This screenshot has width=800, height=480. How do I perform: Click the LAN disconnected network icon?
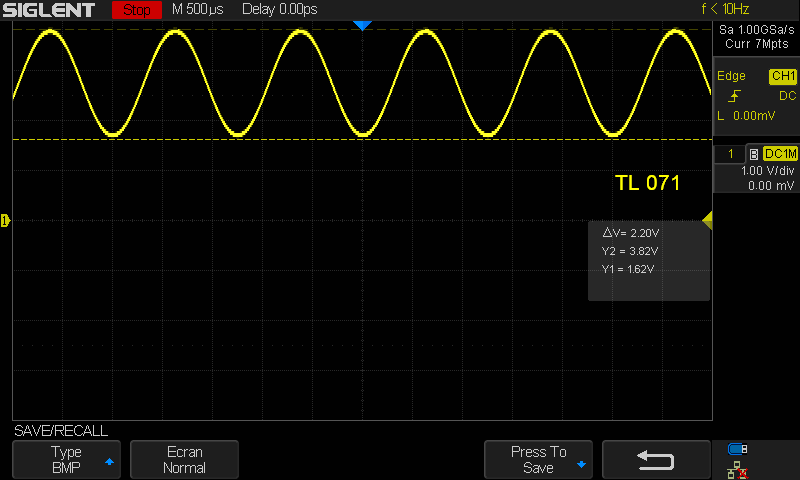click(x=738, y=470)
